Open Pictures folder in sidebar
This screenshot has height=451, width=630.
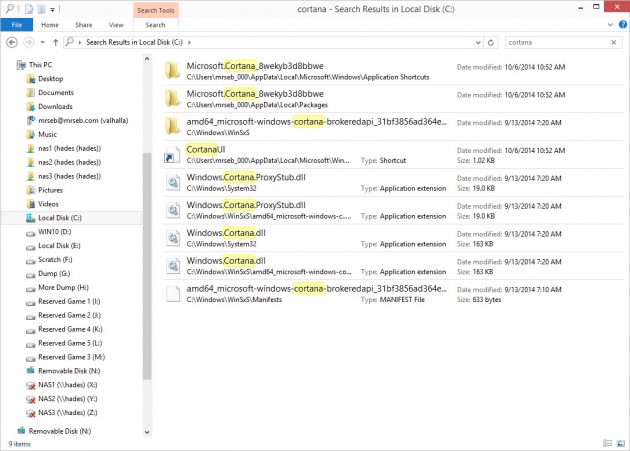click(x=50, y=190)
